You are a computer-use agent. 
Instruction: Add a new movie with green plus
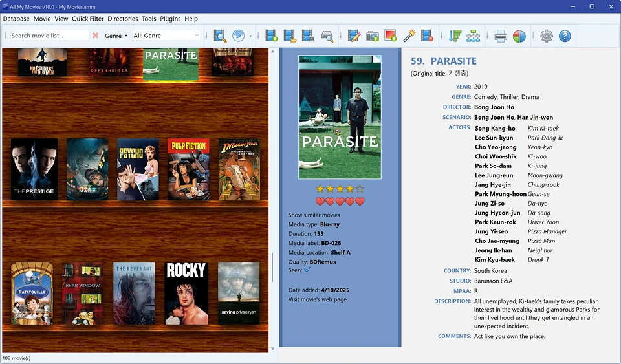click(x=271, y=36)
